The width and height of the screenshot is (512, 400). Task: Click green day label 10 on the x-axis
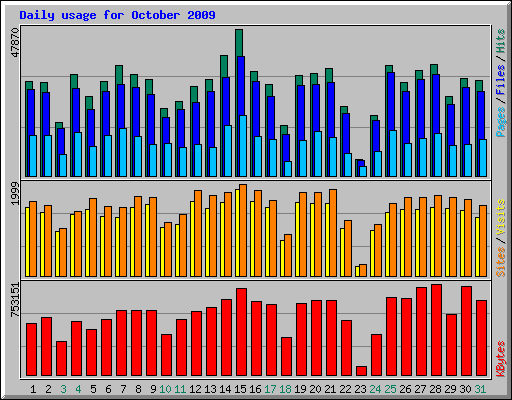coord(165,389)
